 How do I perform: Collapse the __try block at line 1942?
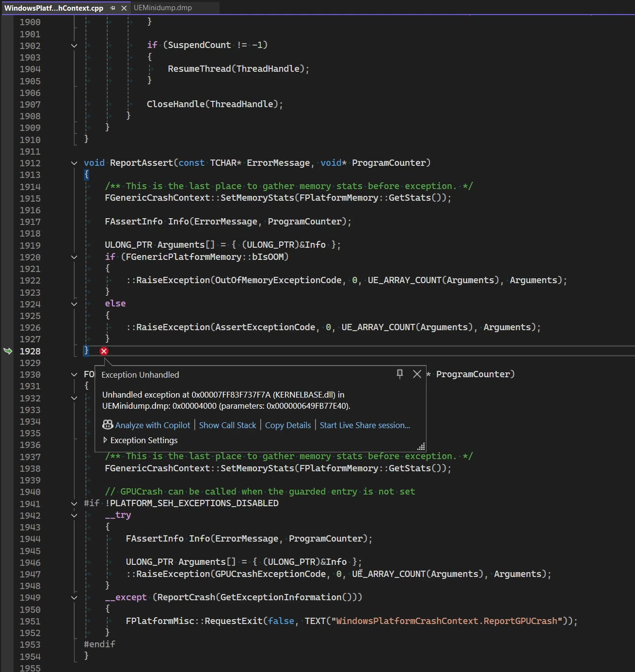point(74,515)
